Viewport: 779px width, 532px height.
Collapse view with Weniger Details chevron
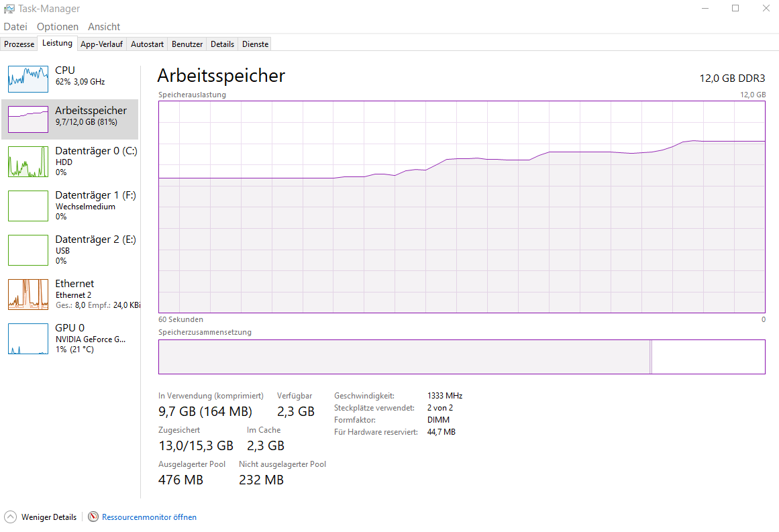(x=10, y=517)
